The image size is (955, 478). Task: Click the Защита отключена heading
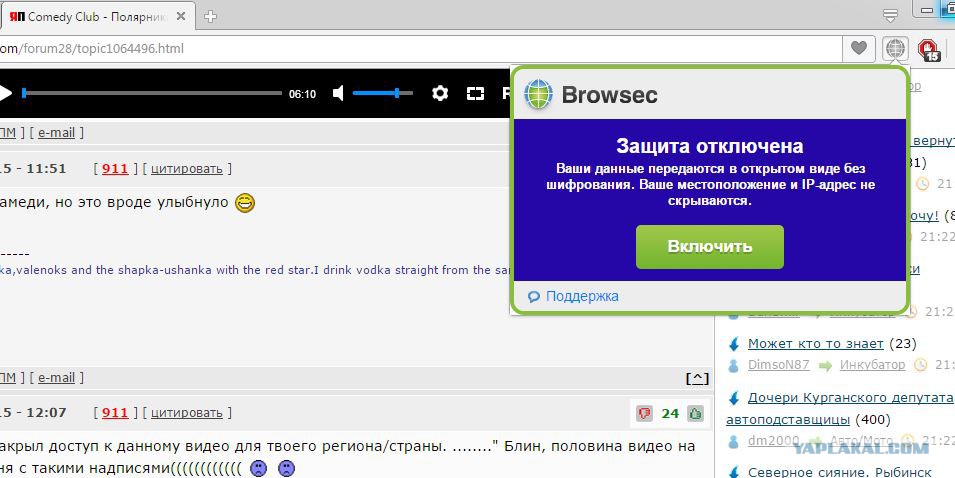tap(710, 146)
